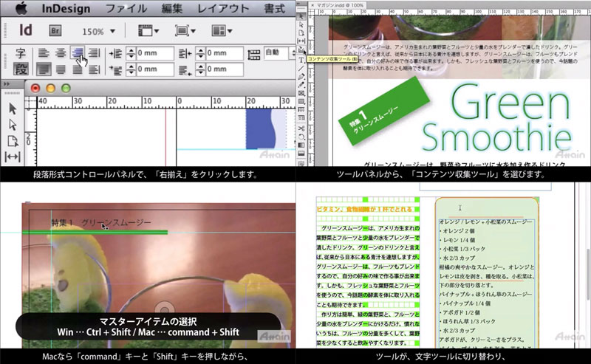This screenshot has width=591, height=364.
Task: Toggle align towards spine alignment
Action: pos(95,52)
